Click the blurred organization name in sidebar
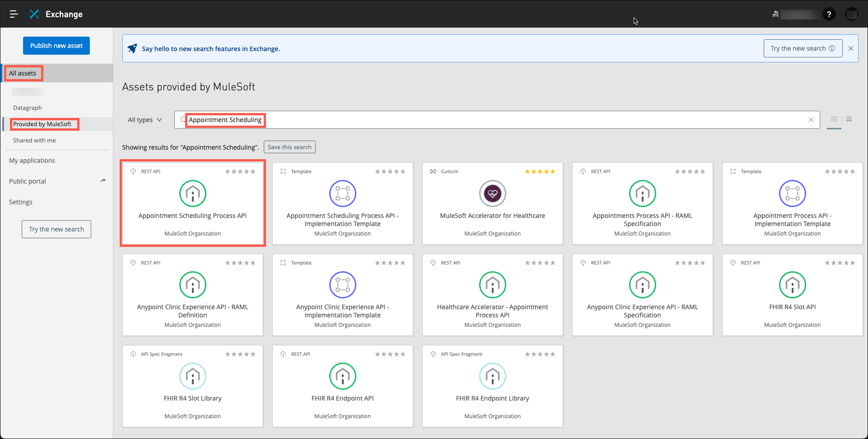 click(28, 92)
